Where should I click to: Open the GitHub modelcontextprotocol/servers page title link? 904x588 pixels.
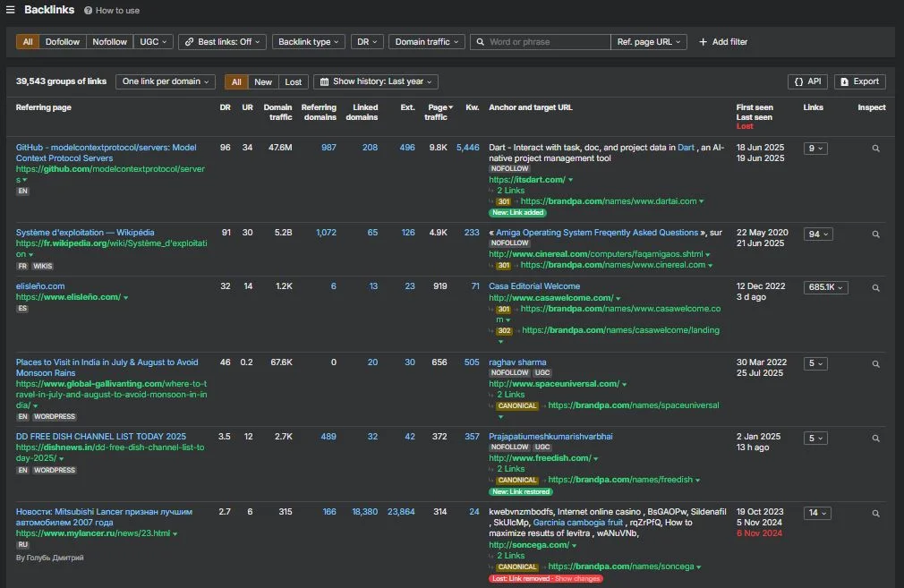[107, 153]
